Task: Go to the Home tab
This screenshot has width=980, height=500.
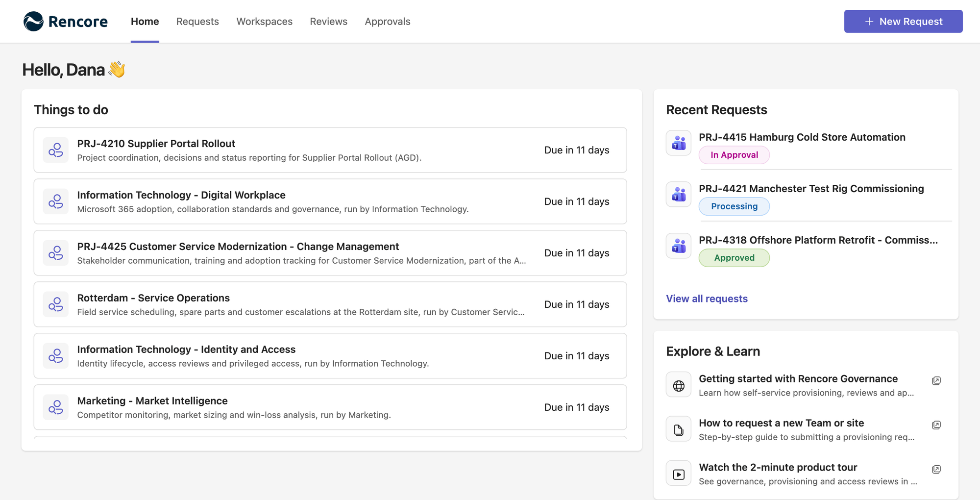Action: (x=145, y=22)
